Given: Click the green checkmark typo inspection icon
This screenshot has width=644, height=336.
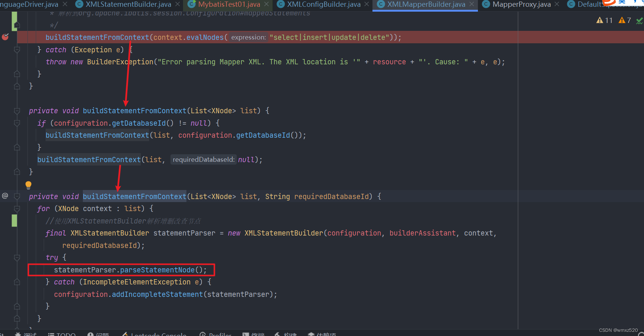Looking at the screenshot, I should (639, 21).
